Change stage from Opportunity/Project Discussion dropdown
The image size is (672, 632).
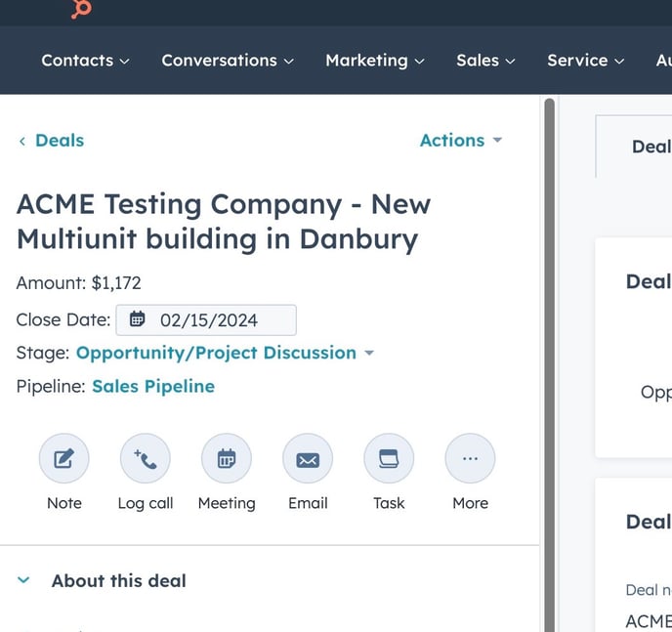coord(225,353)
